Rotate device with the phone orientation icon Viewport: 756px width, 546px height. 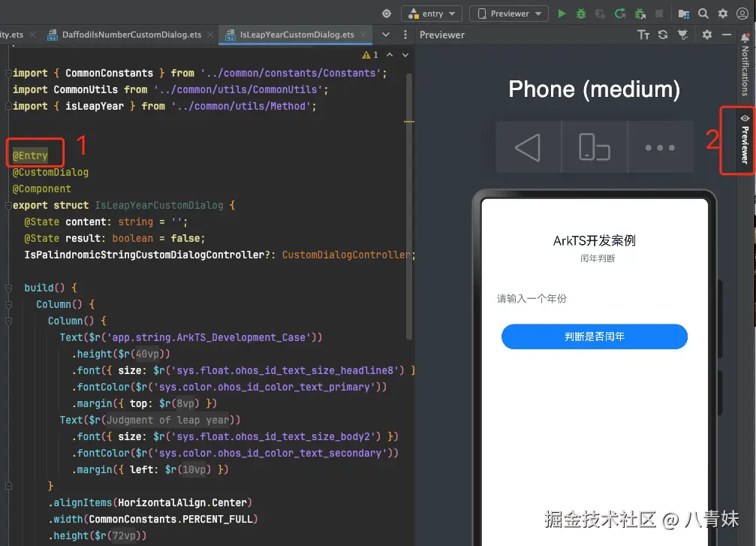pos(595,147)
